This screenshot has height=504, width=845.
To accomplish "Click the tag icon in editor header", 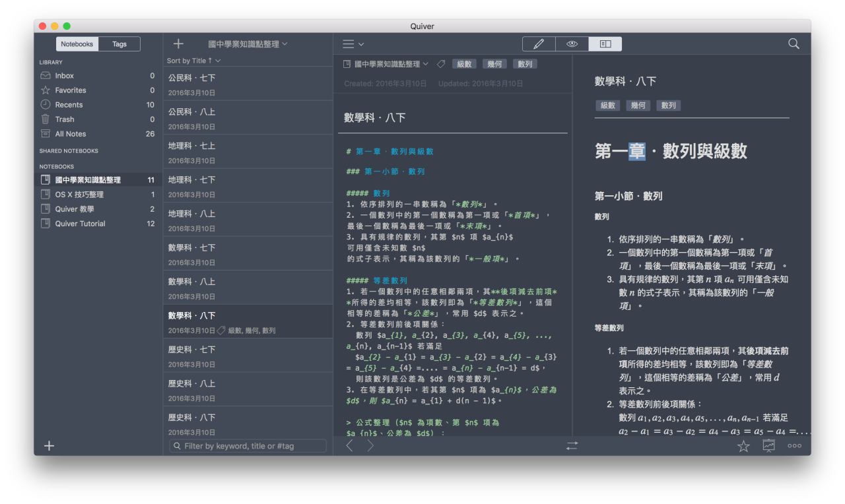I will point(441,64).
